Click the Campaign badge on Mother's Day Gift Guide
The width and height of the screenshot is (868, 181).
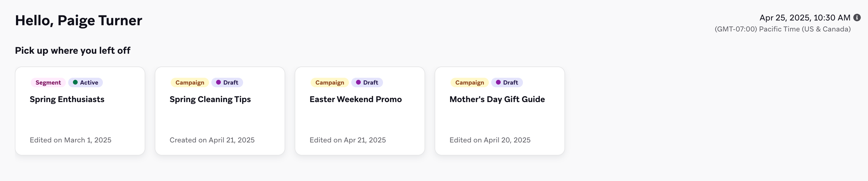(469, 82)
